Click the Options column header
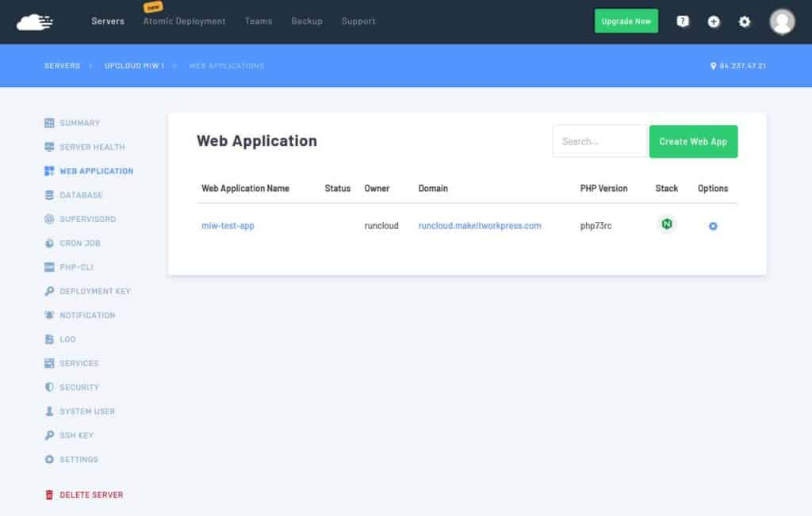The width and height of the screenshot is (812, 516). (x=713, y=189)
